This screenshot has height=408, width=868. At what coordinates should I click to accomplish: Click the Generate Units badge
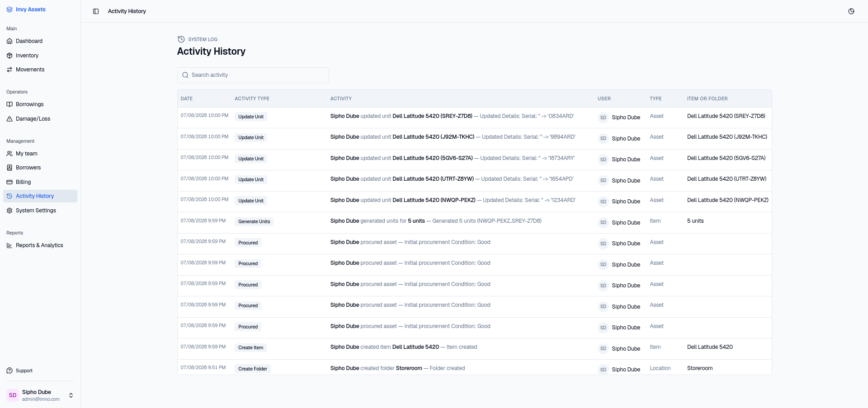click(254, 221)
